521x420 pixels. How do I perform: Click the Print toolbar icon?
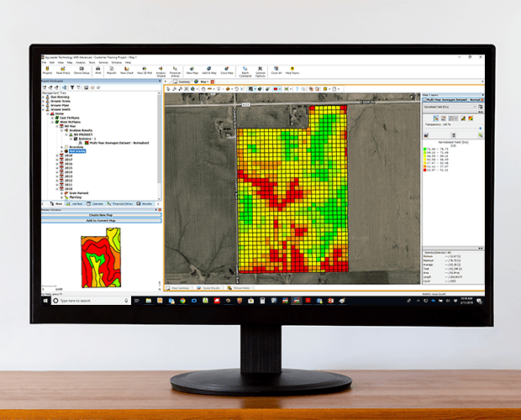pyautogui.click(x=99, y=70)
